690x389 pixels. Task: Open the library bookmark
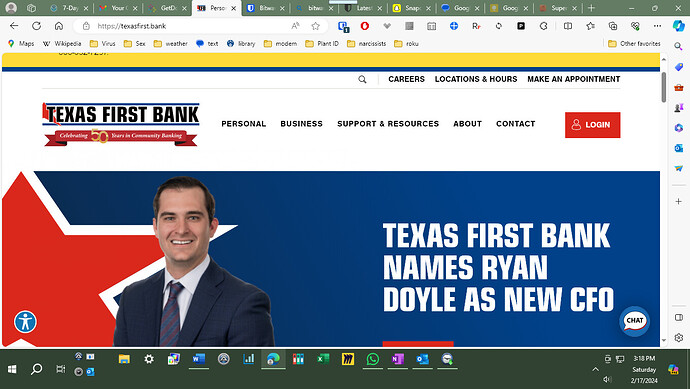point(241,44)
